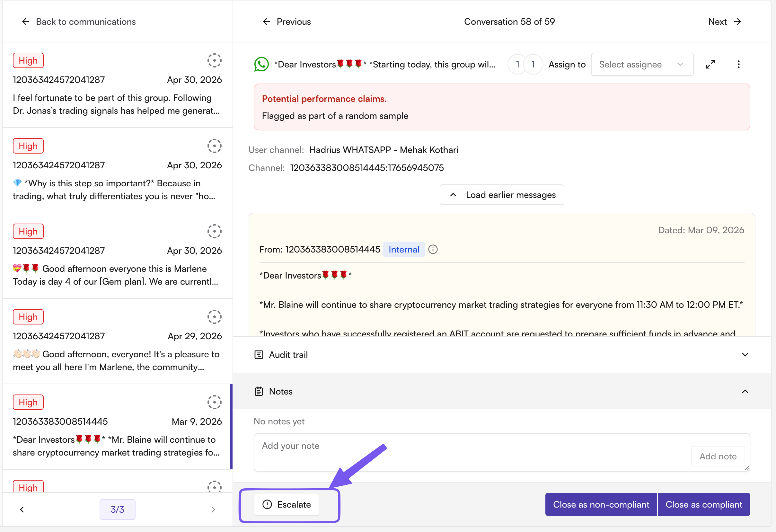Screen dimensions: 776x532
Task: Toggle status circle on Mar 9 conversation
Action: click(x=214, y=403)
